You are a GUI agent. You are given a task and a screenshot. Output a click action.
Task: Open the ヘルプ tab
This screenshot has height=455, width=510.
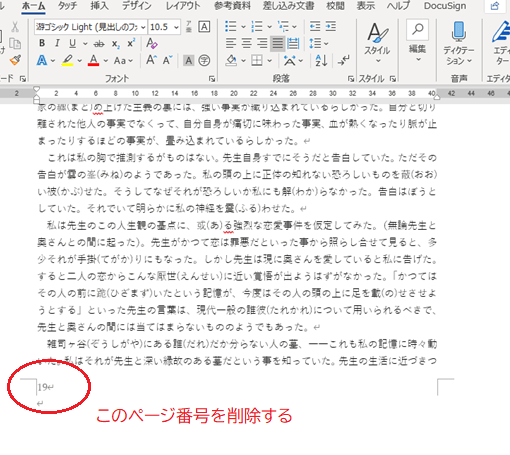pyautogui.click(x=398, y=6)
